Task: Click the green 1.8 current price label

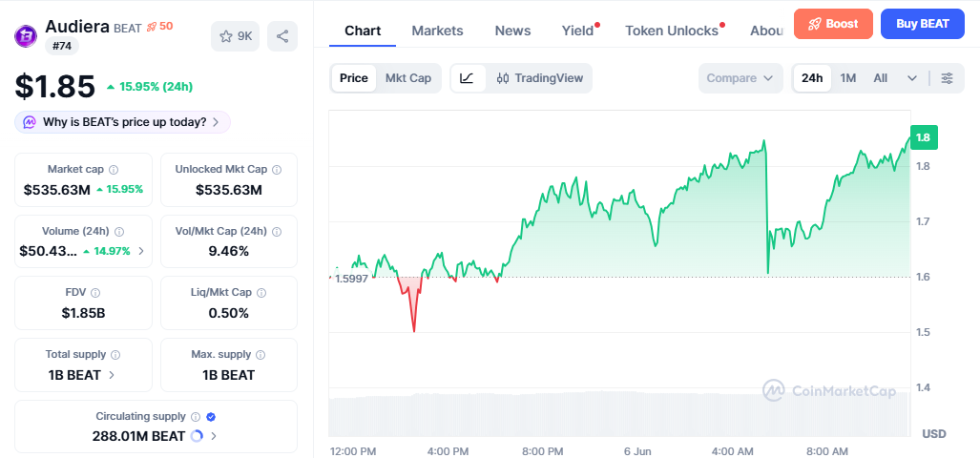Action: coord(924,137)
